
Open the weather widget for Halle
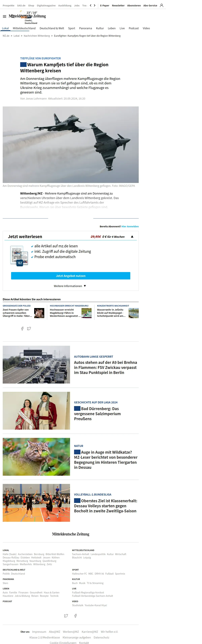click(29, 17)
